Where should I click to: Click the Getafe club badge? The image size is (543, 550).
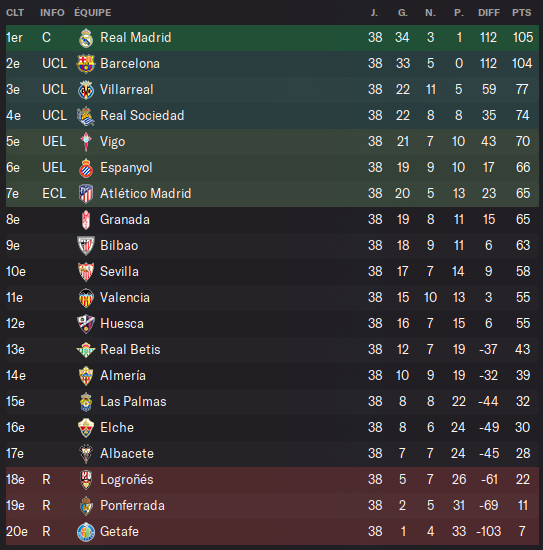(86, 532)
